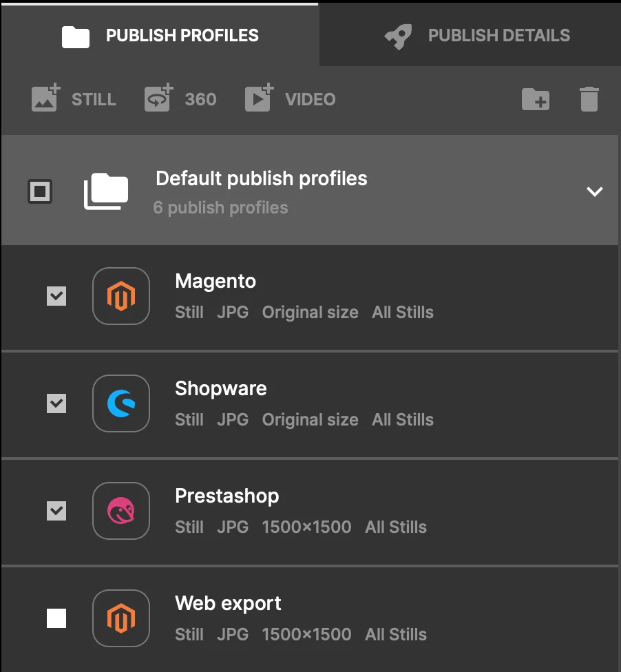This screenshot has width=621, height=672.
Task: Click 'JPG' in Web export row
Action: (x=233, y=634)
